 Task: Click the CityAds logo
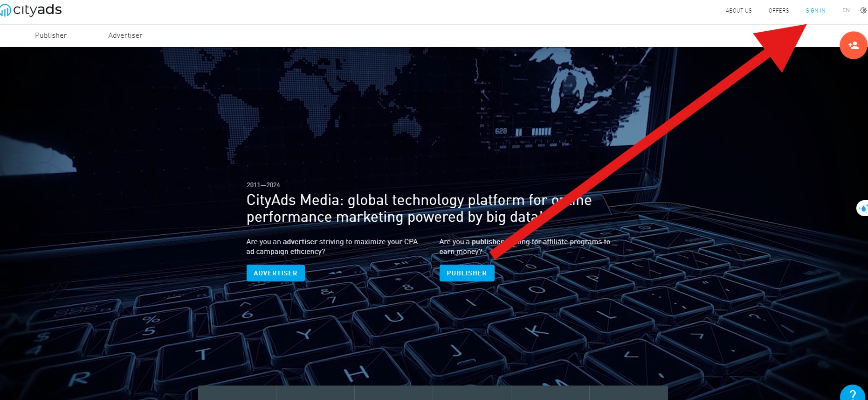(31, 10)
